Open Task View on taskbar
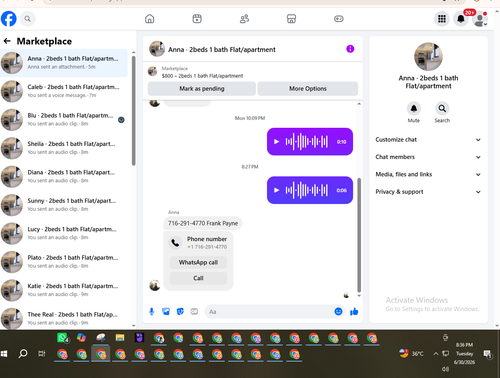 (x=42, y=354)
